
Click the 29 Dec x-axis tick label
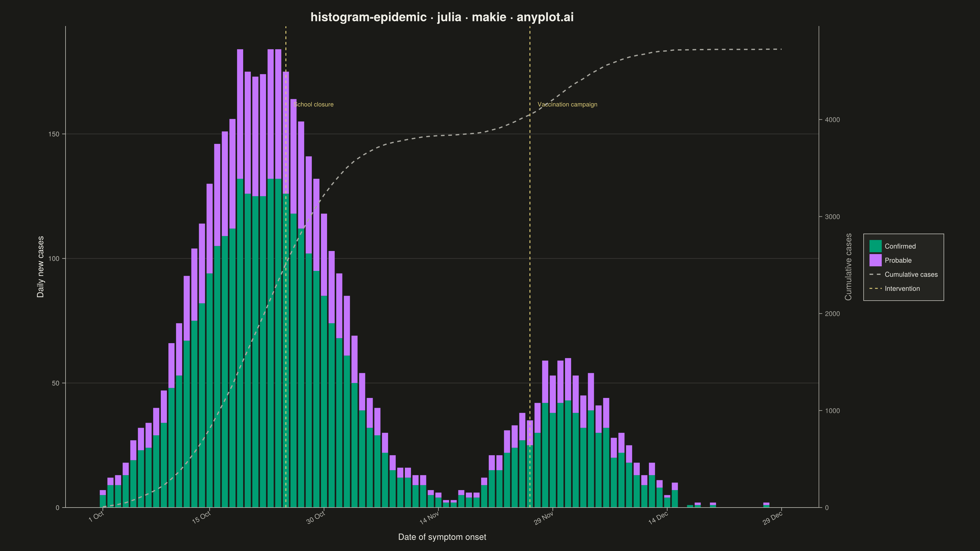point(773,518)
